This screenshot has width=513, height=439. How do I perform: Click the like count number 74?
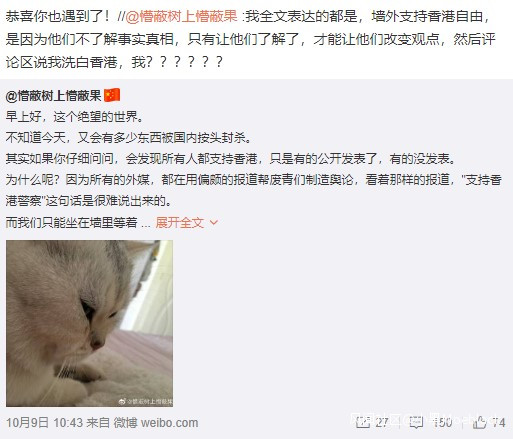click(499, 423)
